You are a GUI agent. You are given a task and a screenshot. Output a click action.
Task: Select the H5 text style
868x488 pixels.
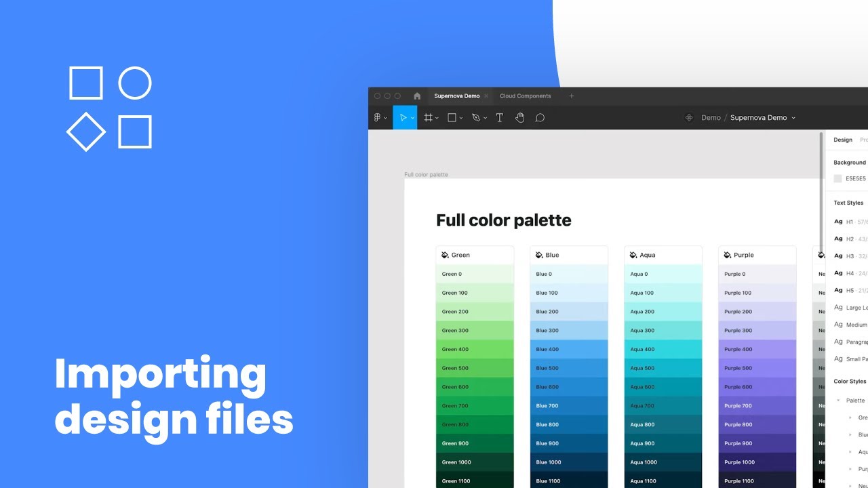850,290
